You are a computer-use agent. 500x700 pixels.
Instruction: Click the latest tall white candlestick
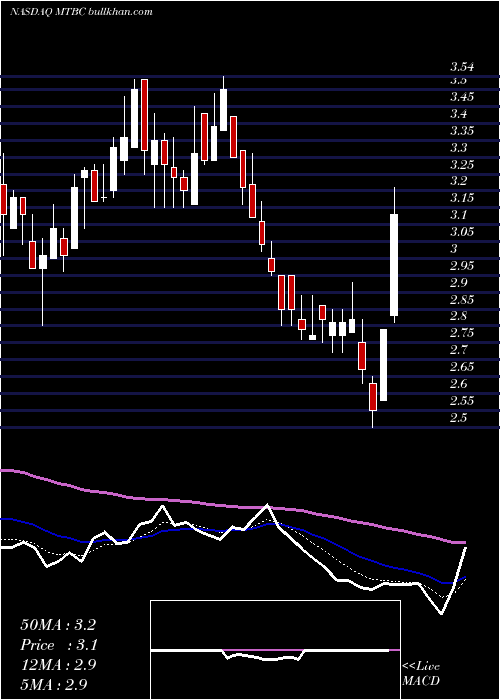click(x=394, y=265)
